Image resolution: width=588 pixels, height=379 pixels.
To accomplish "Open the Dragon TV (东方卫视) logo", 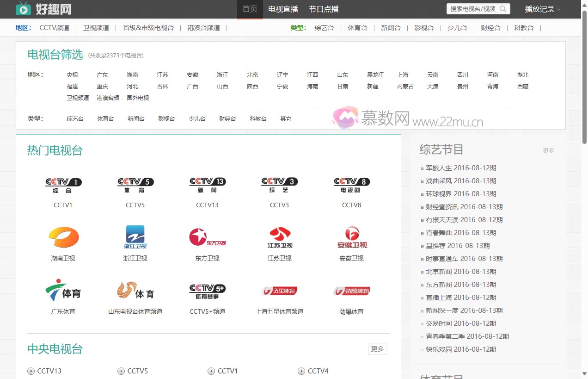I will [207, 237].
